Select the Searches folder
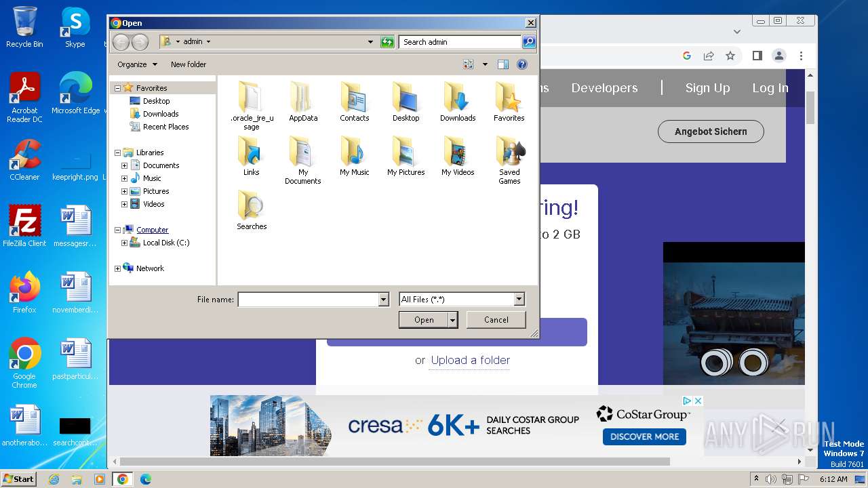 252,210
